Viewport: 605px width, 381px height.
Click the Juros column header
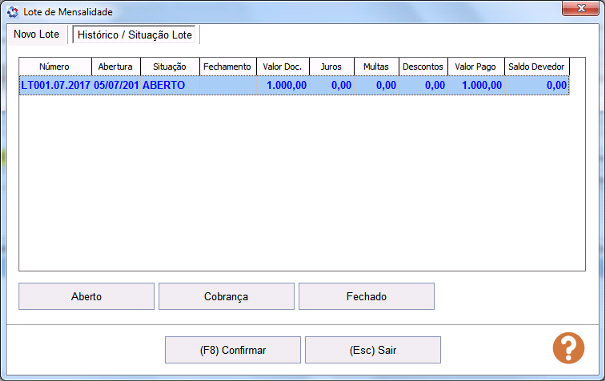332,67
